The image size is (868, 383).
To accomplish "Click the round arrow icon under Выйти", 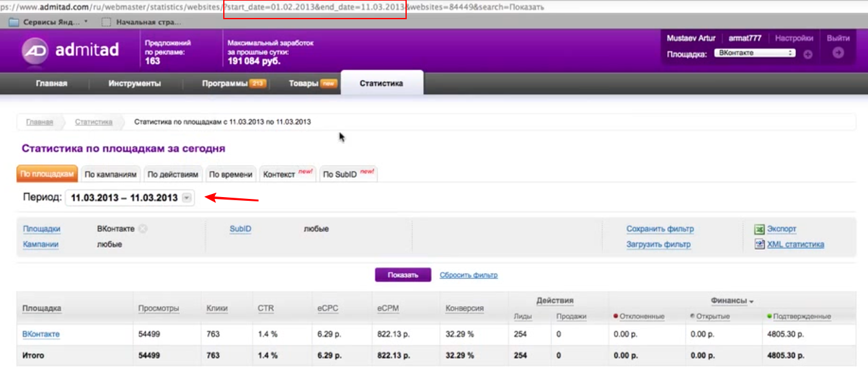I will point(838,53).
